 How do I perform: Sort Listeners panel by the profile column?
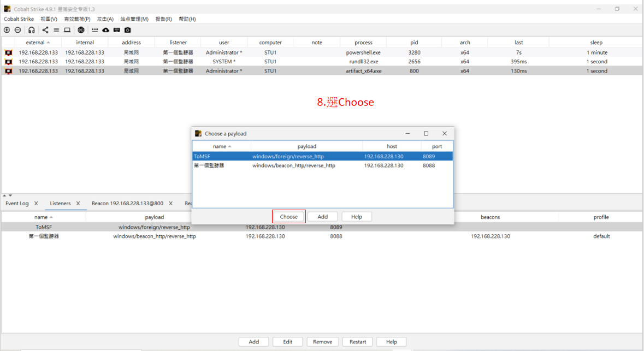[x=601, y=217]
